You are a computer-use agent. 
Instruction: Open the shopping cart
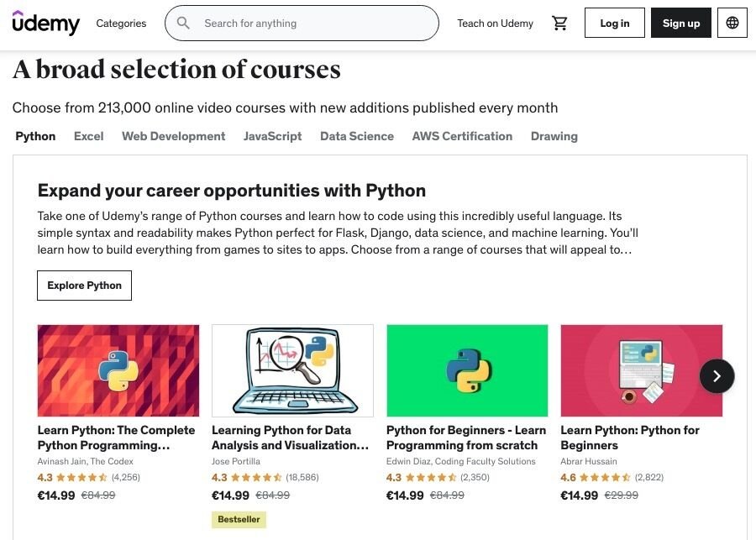(559, 23)
